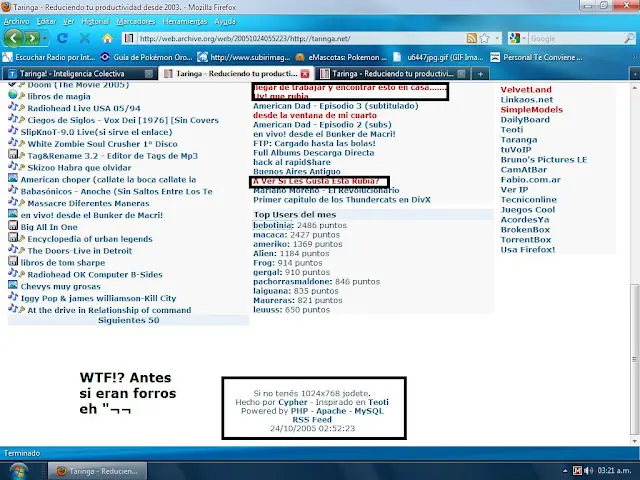Click Firefox Taringa taskbar button
The image size is (640, 480).
click(97, 471)
